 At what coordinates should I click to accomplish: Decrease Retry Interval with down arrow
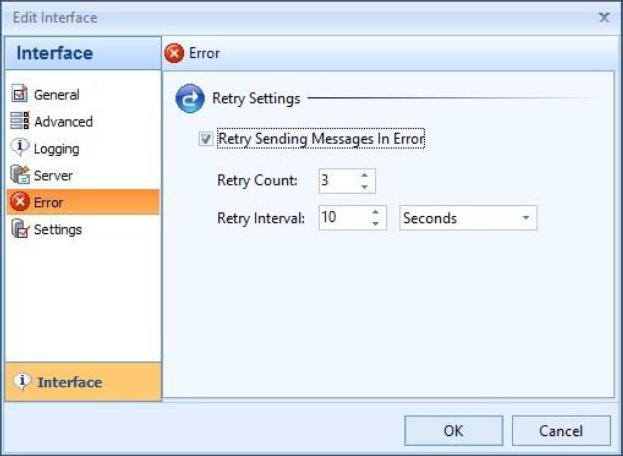(375, 224)
